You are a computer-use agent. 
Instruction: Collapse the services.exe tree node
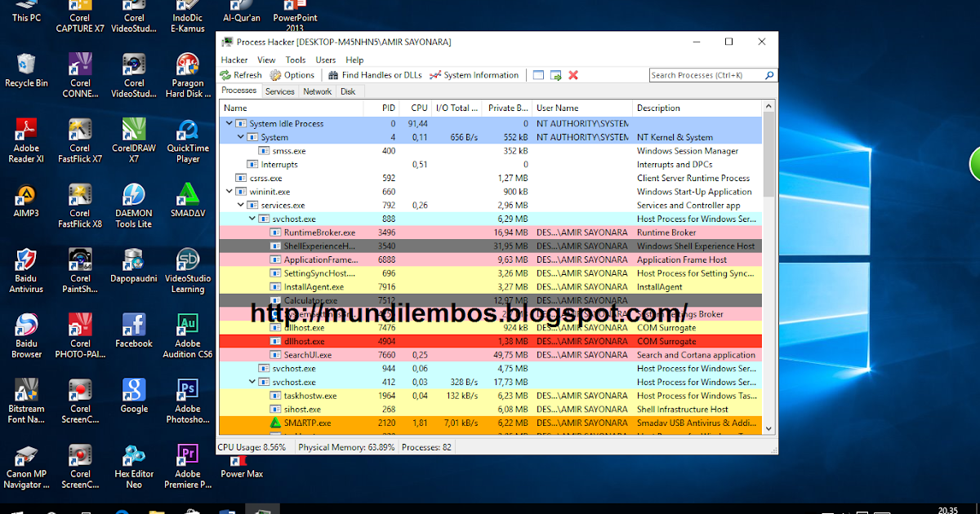coord(240,206)
